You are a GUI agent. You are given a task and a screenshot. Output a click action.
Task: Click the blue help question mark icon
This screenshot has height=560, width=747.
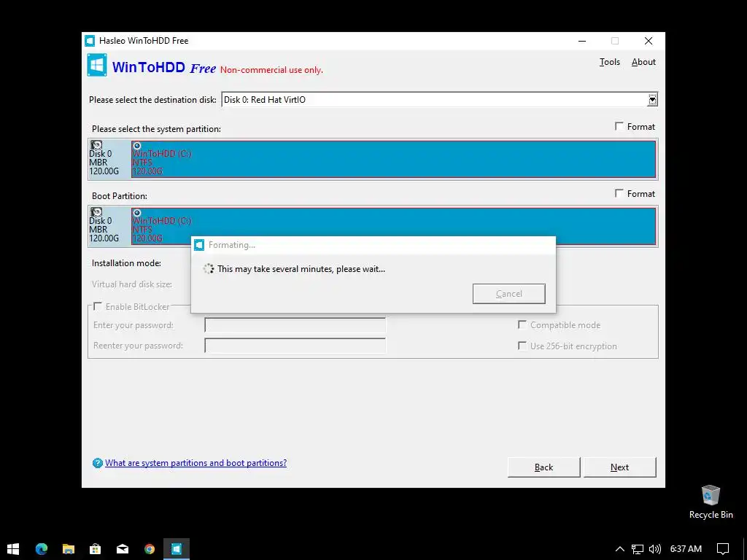[98, 463]
